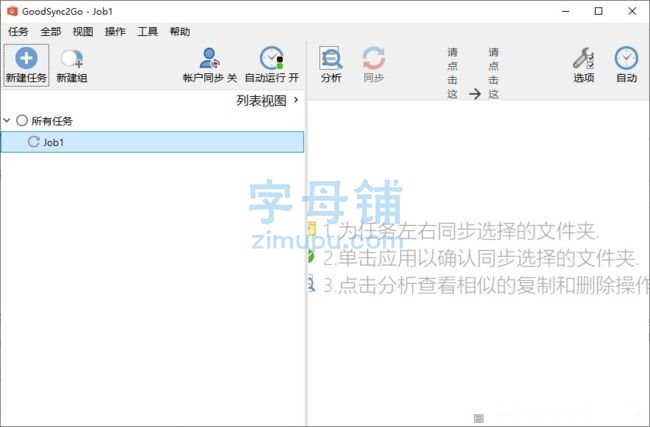Click the Job1 sync status icon
650x427 pixels.
tap(34, 142)
